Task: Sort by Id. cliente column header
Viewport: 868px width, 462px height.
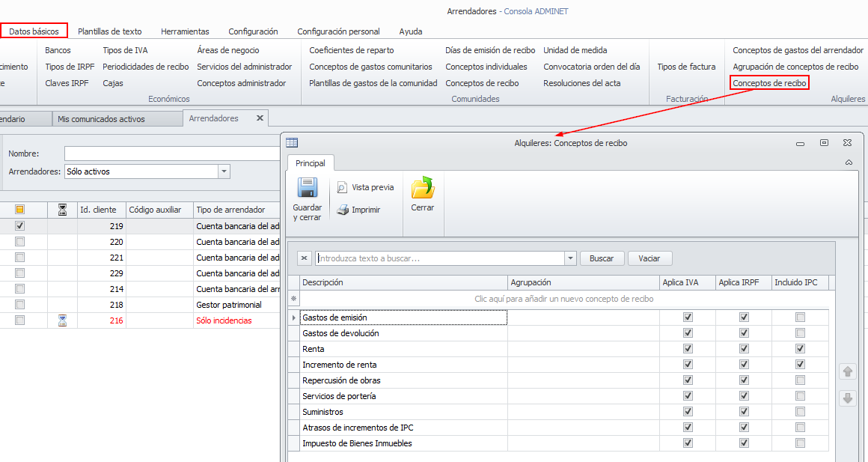Action: pyautogui.click(x=102, y=210)
